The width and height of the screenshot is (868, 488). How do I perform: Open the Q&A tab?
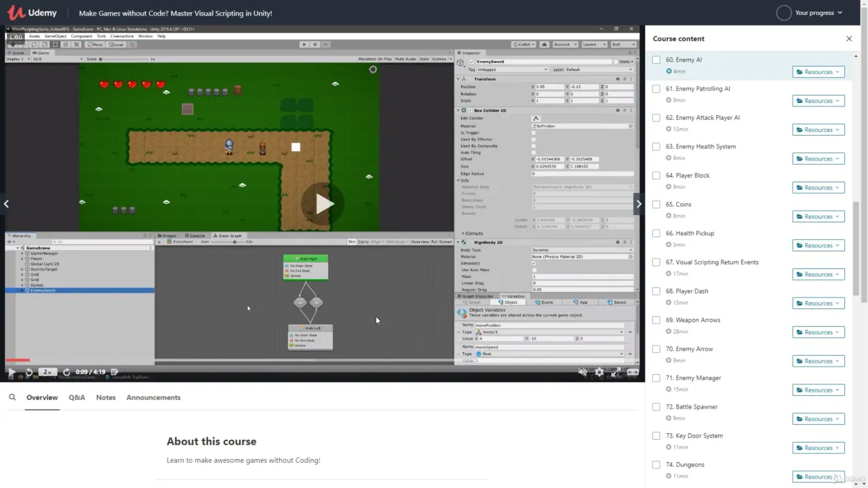pyautogui.click(x=77, y=397)
